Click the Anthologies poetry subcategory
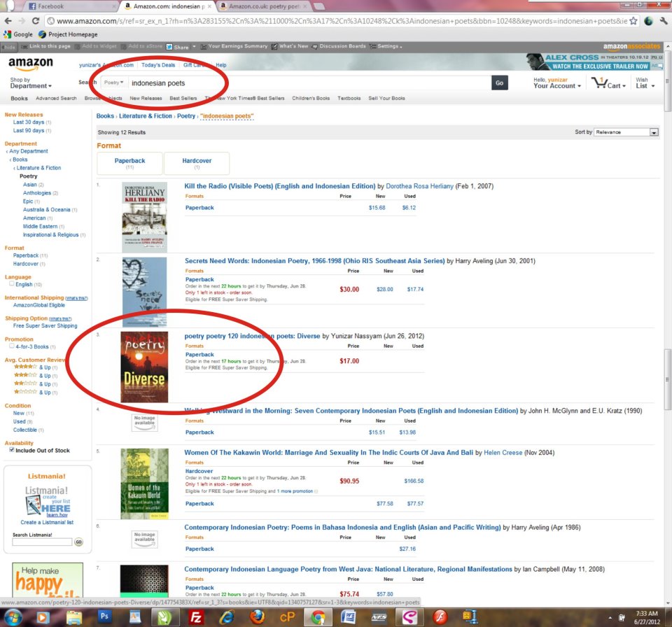Image resolution: width=672 pixels, height=627 pixels. click(x=37, y=193)
